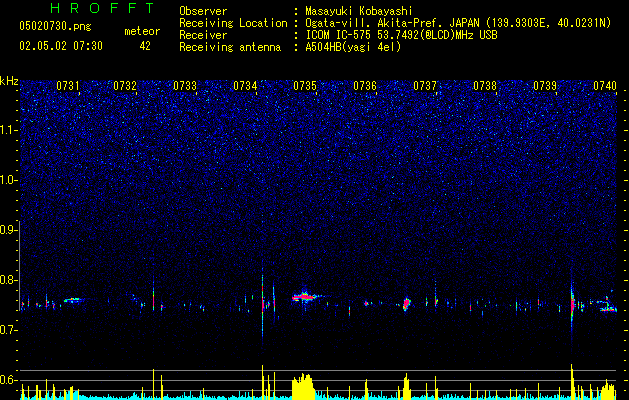The width and height of the screenshot is (629, 400).
Task: Select the filename 05020730.png
Action: [55, 27]
